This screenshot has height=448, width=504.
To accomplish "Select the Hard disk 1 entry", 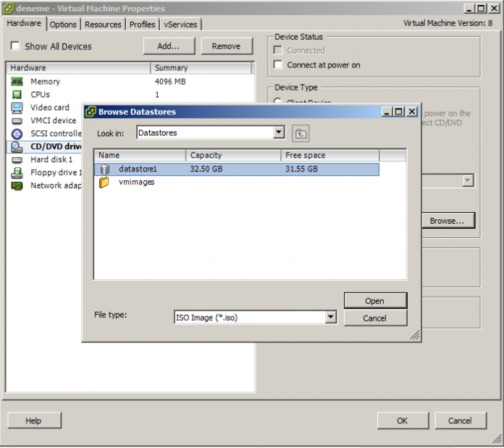I will pos(51,160).
